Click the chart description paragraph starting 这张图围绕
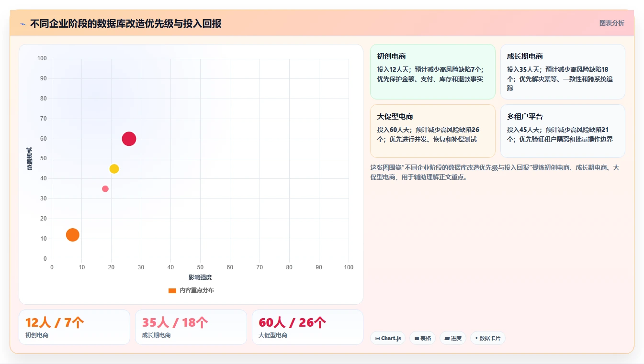 [x=495, y=172]
